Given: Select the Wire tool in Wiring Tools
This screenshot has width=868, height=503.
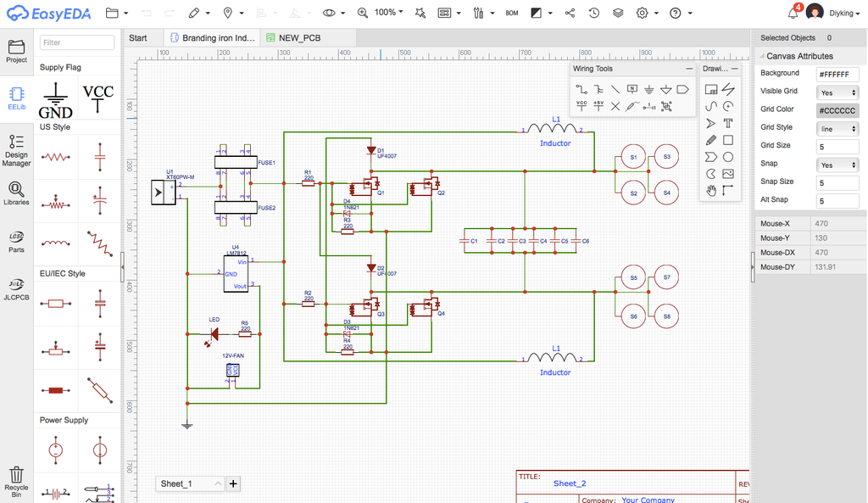Looking at the screenshot, I should point(581,89).
